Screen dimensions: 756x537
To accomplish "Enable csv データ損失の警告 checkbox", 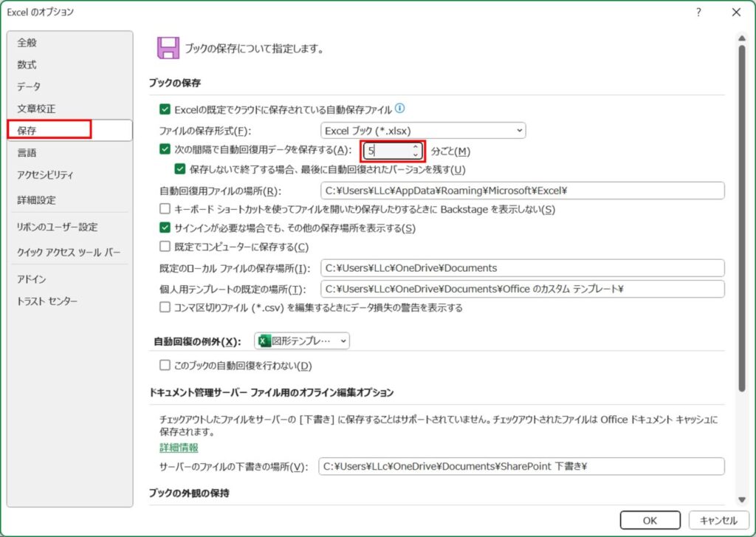I will point(165,307).
